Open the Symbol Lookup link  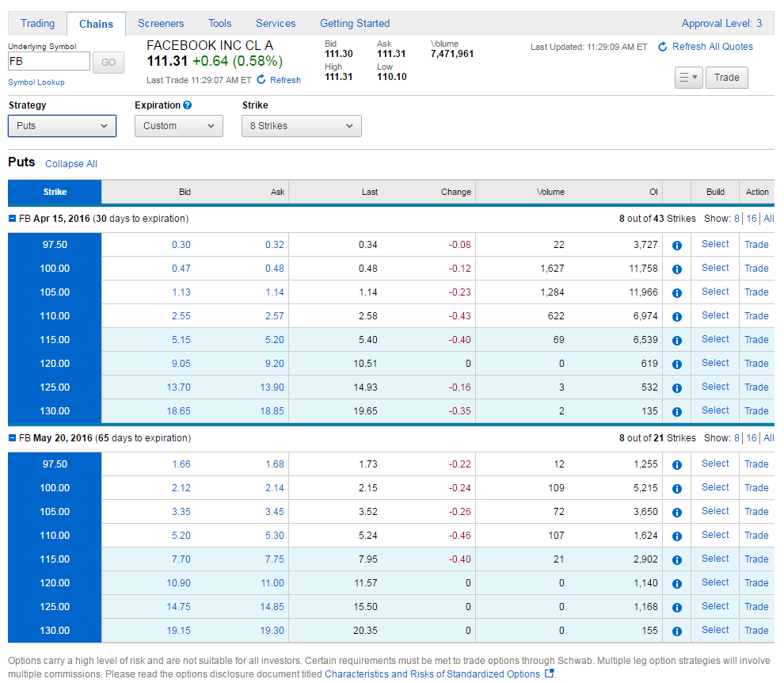point(36,82)
